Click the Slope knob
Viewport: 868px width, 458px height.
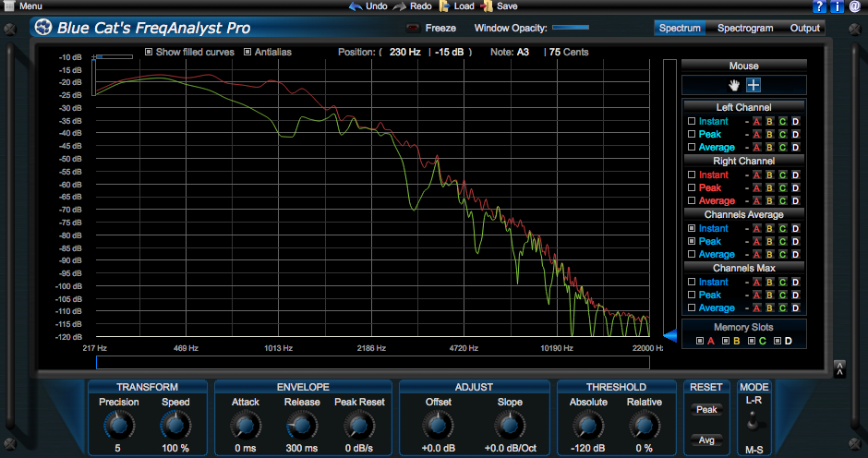[x=510, y=426]
